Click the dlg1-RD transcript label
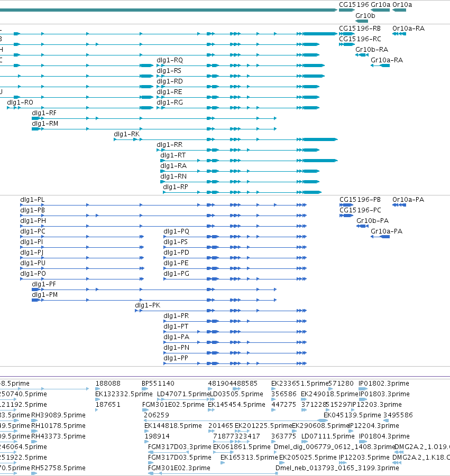This screenshot has height=476, width=450. (170, 81)
